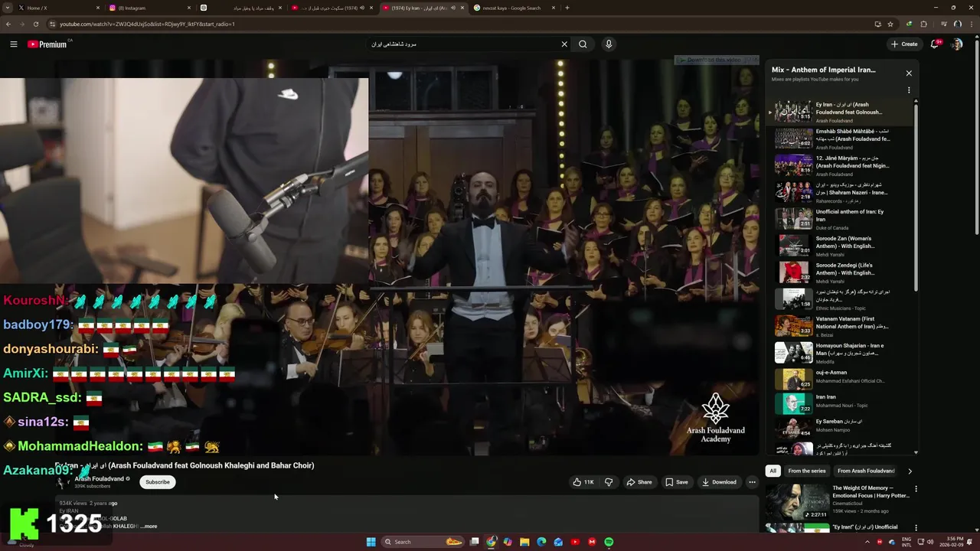Play Iran Iran by Mohammad Nouri
The image size is (980, 551).
pyautogui.click(x=841, y=403)
